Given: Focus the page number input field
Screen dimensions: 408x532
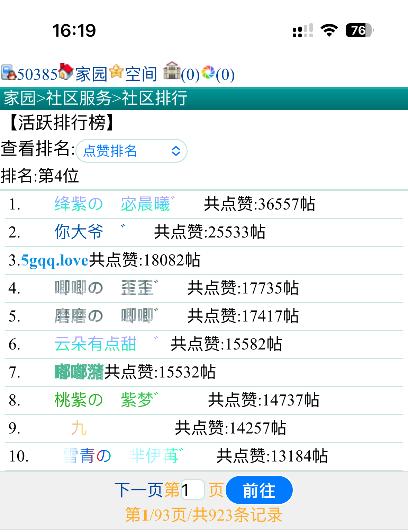Looking at the screenshot, I should (x=193, y=490).
